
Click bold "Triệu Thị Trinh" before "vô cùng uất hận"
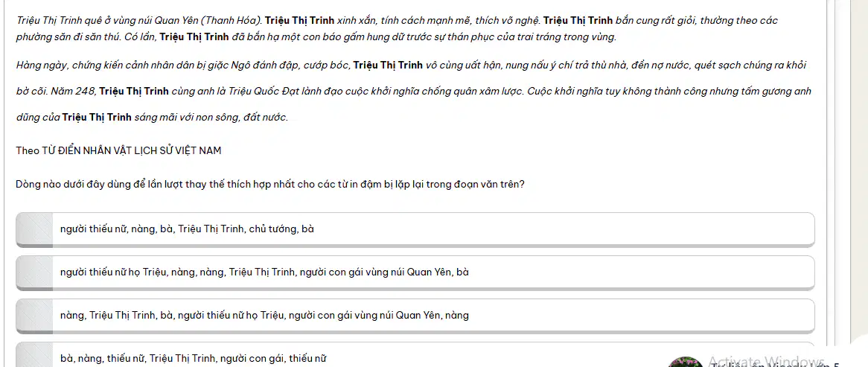(388, 66)
